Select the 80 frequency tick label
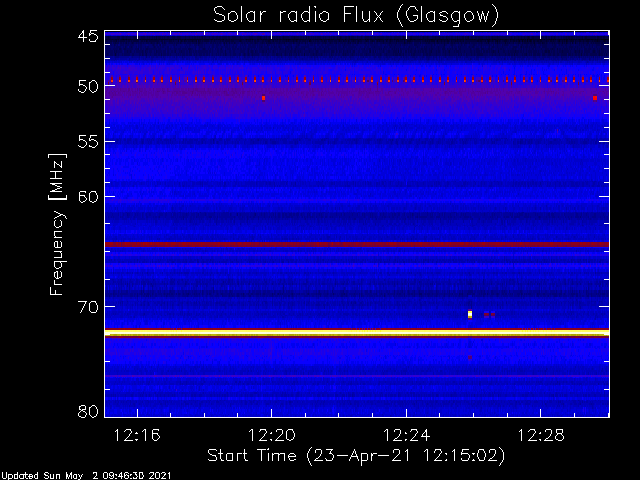 click(88, 411)
